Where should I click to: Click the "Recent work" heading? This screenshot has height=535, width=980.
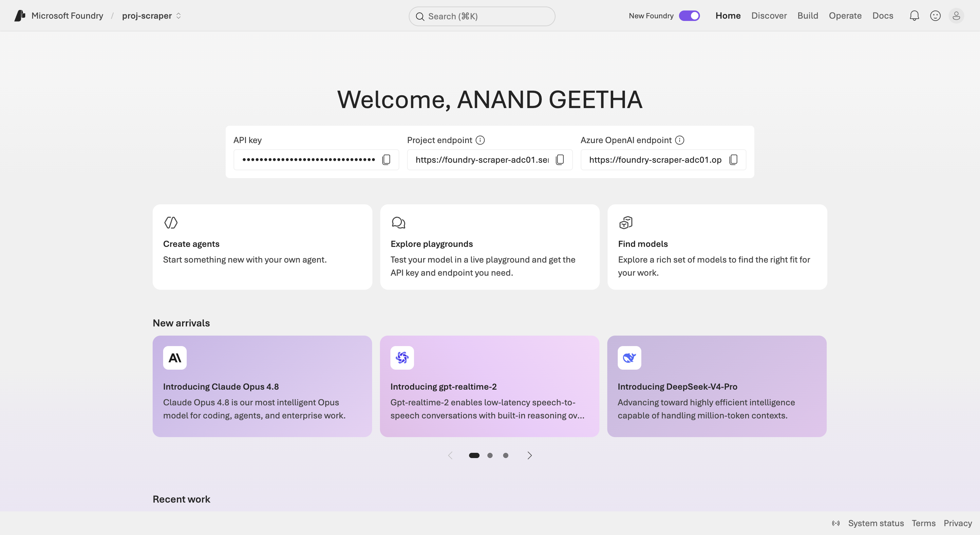click(181, 499)
